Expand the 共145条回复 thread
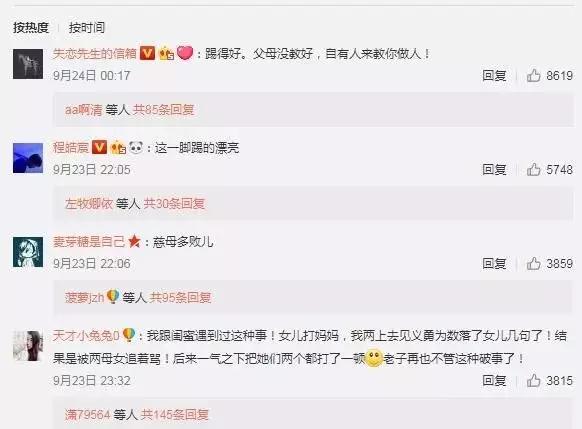The image size is (582, 429). [174, 415]
